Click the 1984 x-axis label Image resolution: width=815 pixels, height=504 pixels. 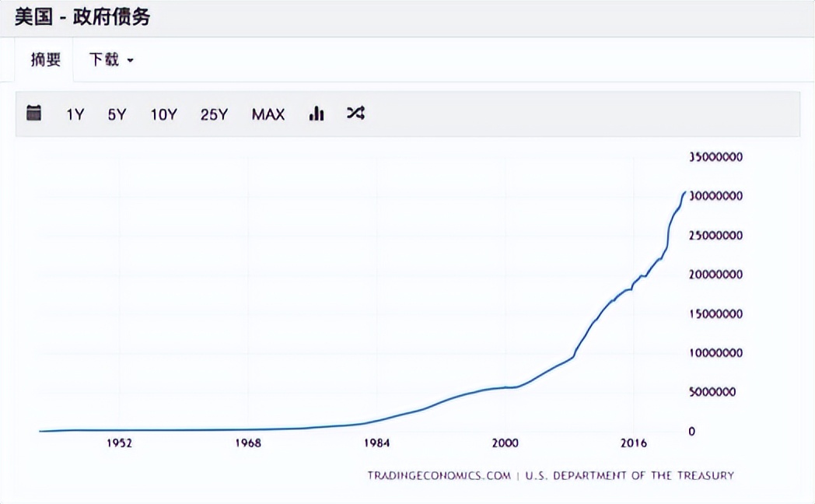point(376,443)
